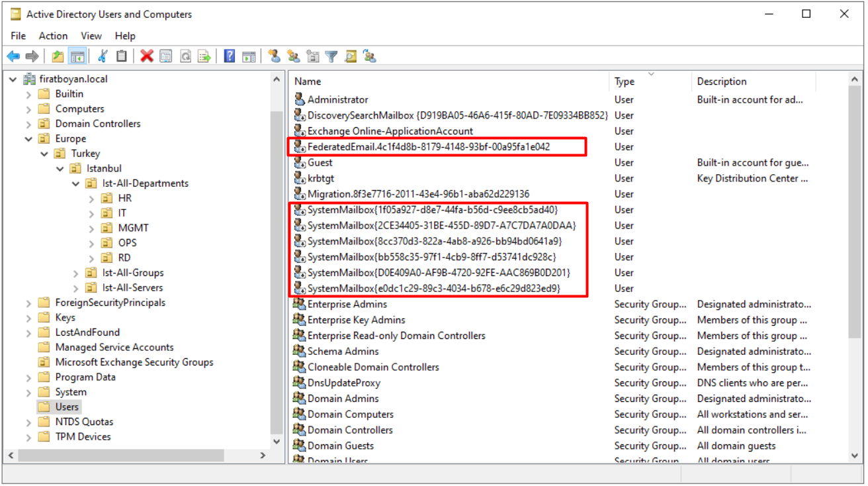
Task: Expand the Ist-All-Groups OU arrow
Action: pyautogui.click(x=76, y=273)
